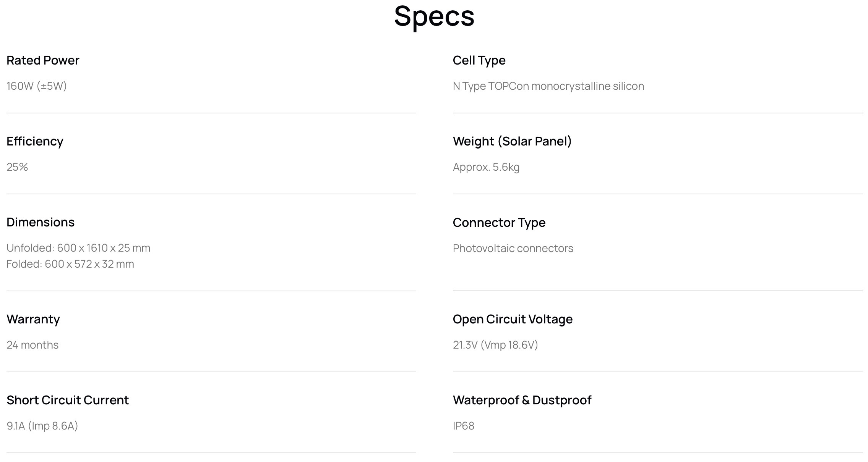Click the Connector Type label
Image resolution: width=868 pixels, height=462 pixels.
pos(499,223)
